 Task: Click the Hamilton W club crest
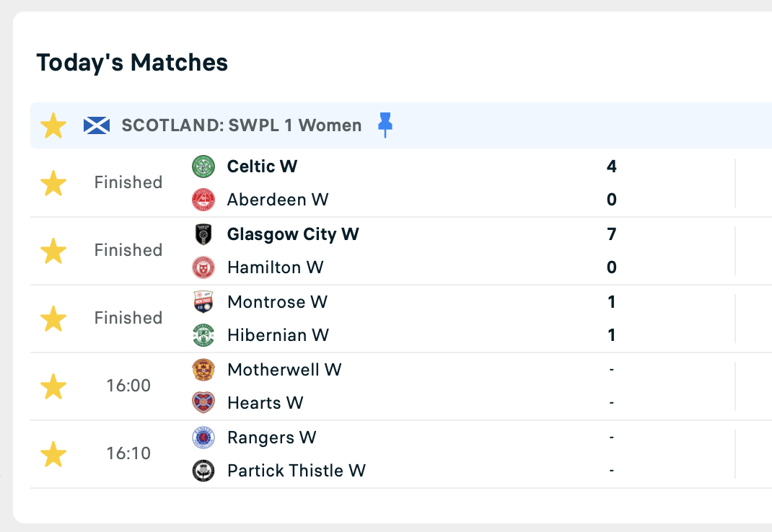[x=203, y=267]
